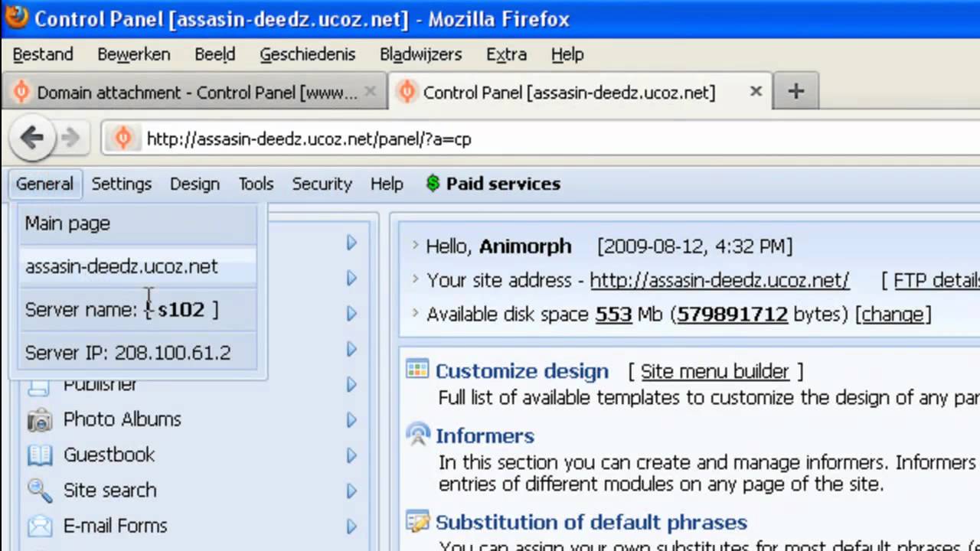Click Server name s102 entry
Image resolution: width=980 pixels, height=551 pixels.
pyautogui.click(x=138, y=309)
